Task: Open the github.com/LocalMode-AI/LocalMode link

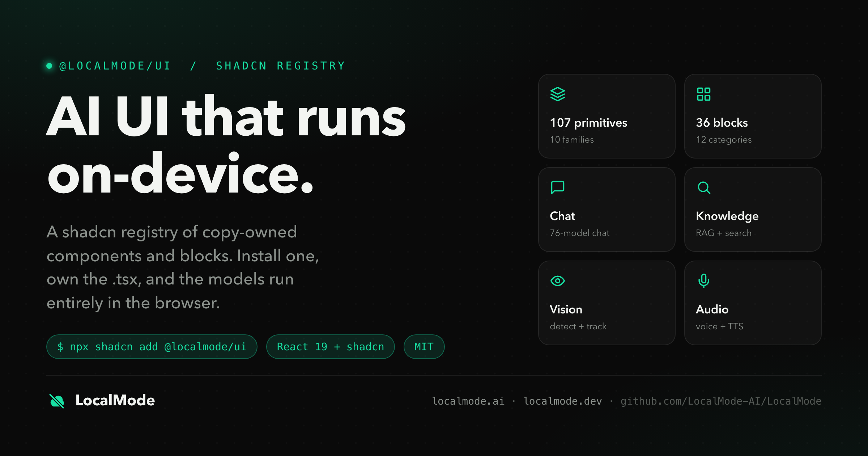Action: (x=721, y=401)
